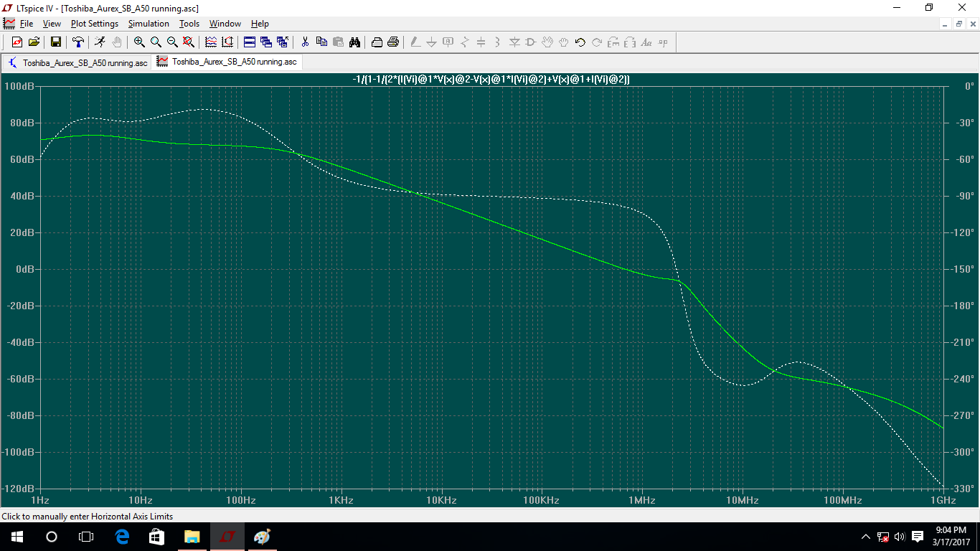Viewport: 980px width, 551px height.
Task: Open the Simulation menu
Action: click(x=149, y=24)
